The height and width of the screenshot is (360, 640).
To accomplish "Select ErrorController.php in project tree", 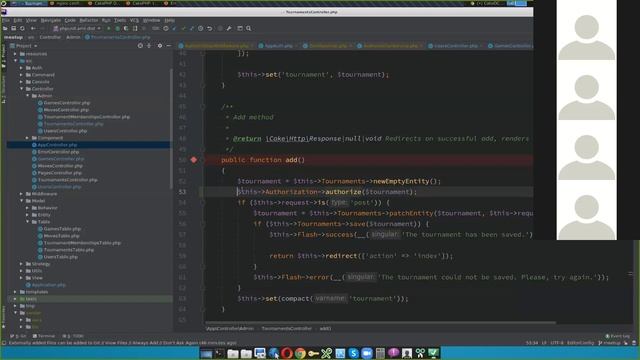I will click(x=58, y=152).
